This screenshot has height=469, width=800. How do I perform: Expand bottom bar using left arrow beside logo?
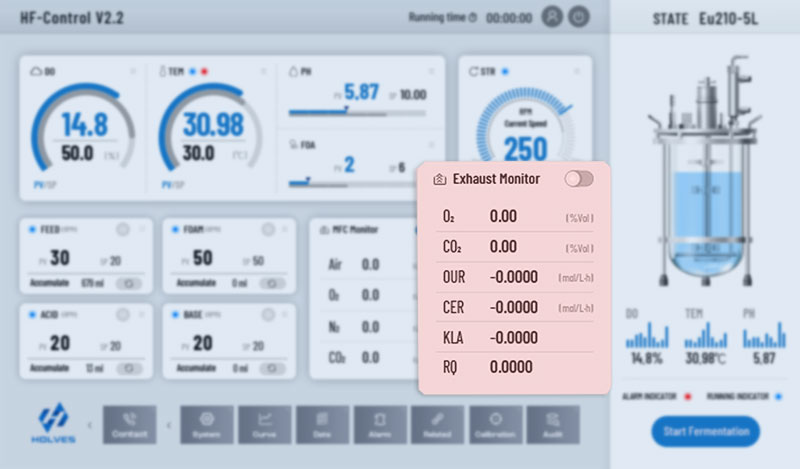point(89,426)
